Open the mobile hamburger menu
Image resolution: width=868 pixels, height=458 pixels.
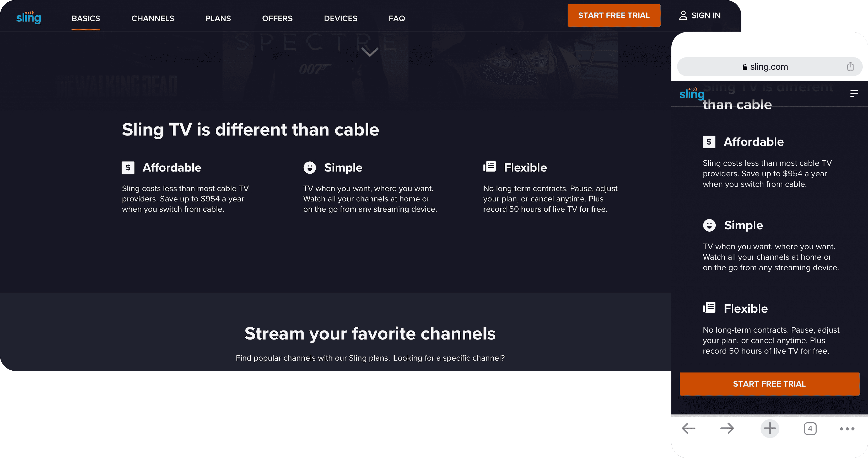854,93
